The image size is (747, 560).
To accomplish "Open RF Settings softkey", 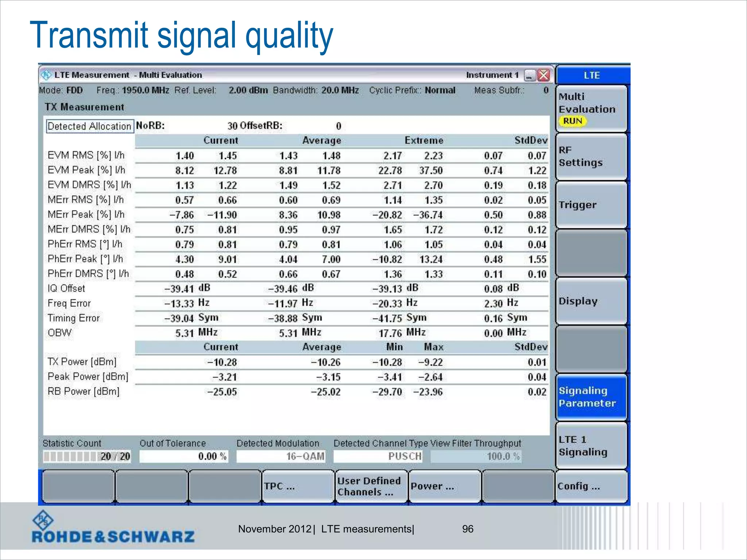I will pyautogui.click(x=591, y=156).
